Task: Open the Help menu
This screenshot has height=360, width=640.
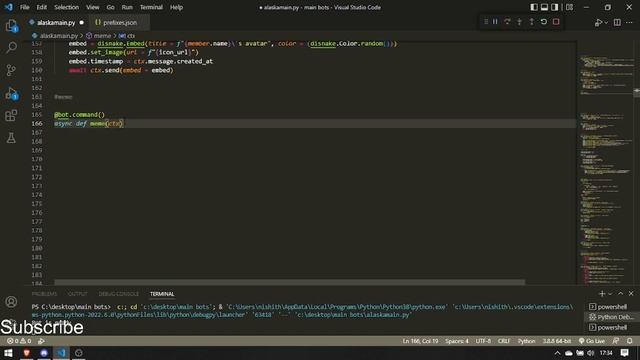Action: coord(176,7)
